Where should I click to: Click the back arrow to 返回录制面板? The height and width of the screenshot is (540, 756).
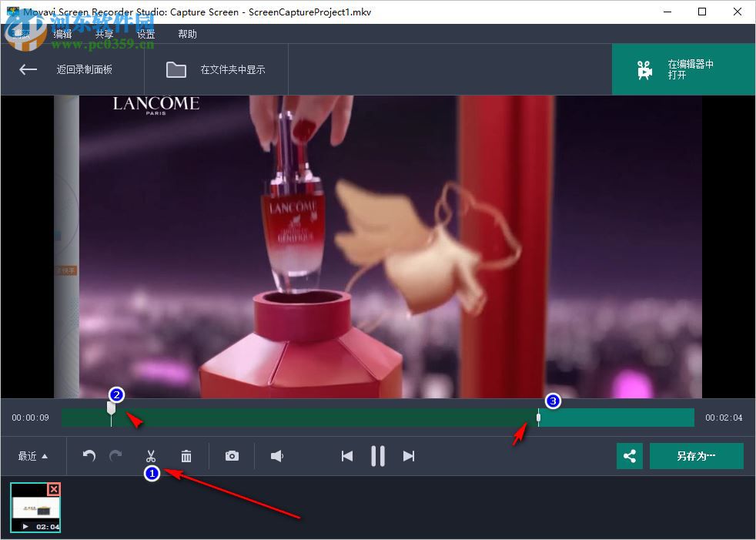(x=28, y=69)
